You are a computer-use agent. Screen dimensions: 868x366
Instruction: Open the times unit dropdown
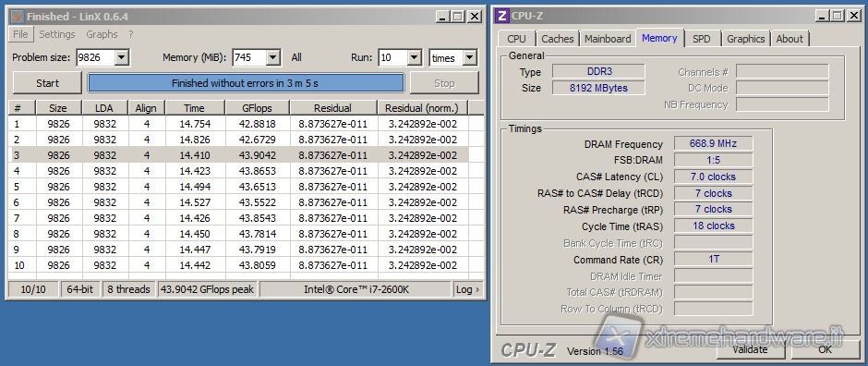[x=469, y=57]
